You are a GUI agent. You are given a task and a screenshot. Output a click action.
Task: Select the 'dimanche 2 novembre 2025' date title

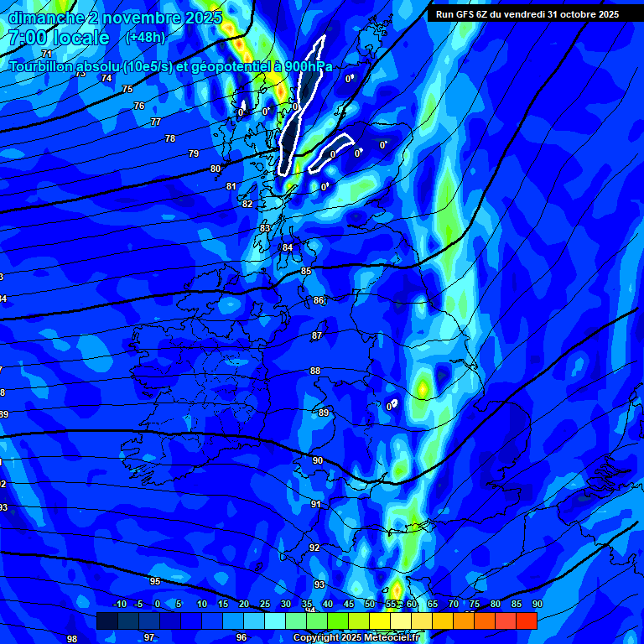coord(115,18)
